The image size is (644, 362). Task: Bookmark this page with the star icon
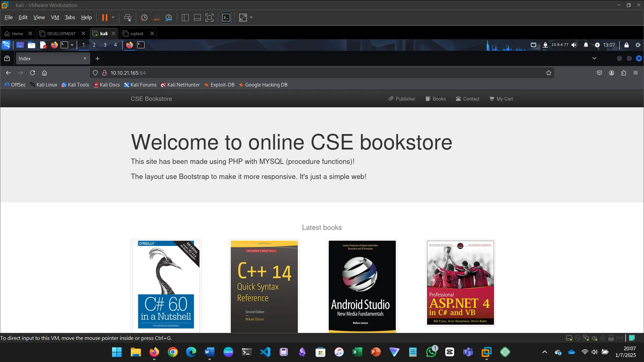[549, 73]
